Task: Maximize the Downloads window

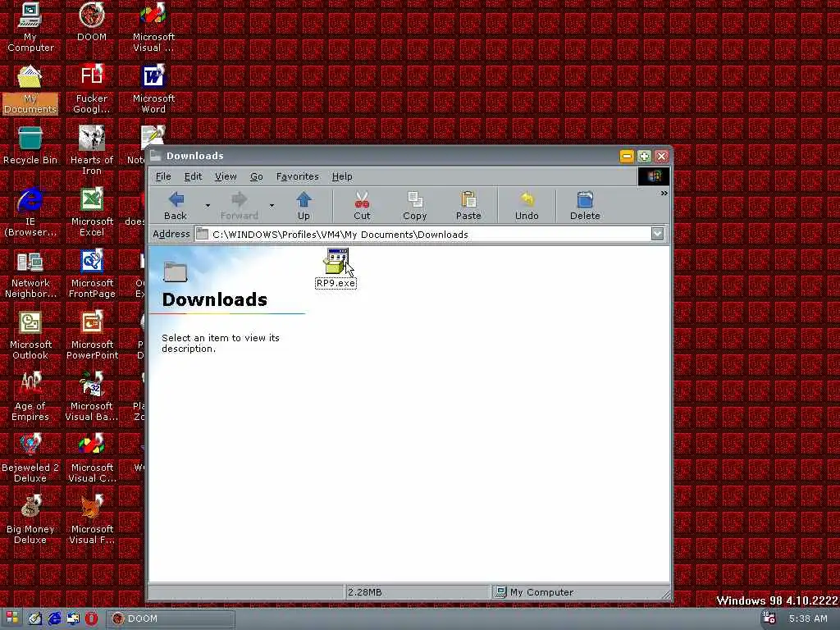Action: point(644,156)
